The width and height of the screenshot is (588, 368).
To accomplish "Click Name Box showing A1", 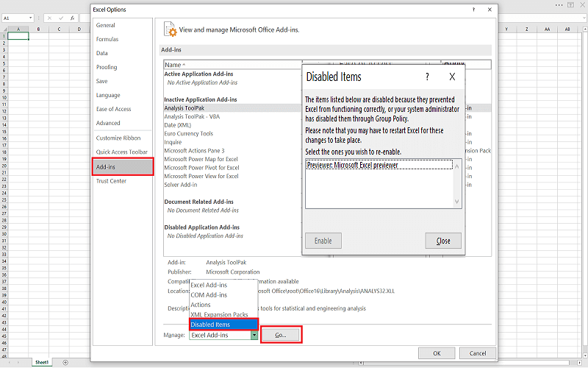I will tap(15, 18).
